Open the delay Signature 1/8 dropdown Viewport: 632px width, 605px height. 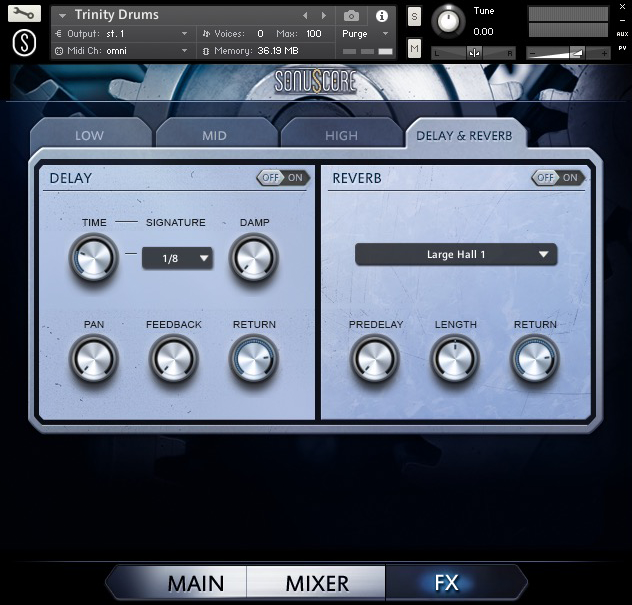point(177,258)
